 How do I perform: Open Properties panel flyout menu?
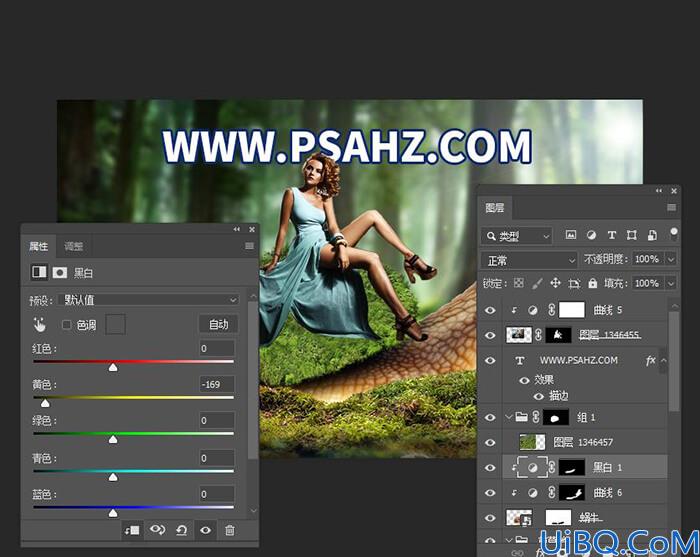pos(249,246)
